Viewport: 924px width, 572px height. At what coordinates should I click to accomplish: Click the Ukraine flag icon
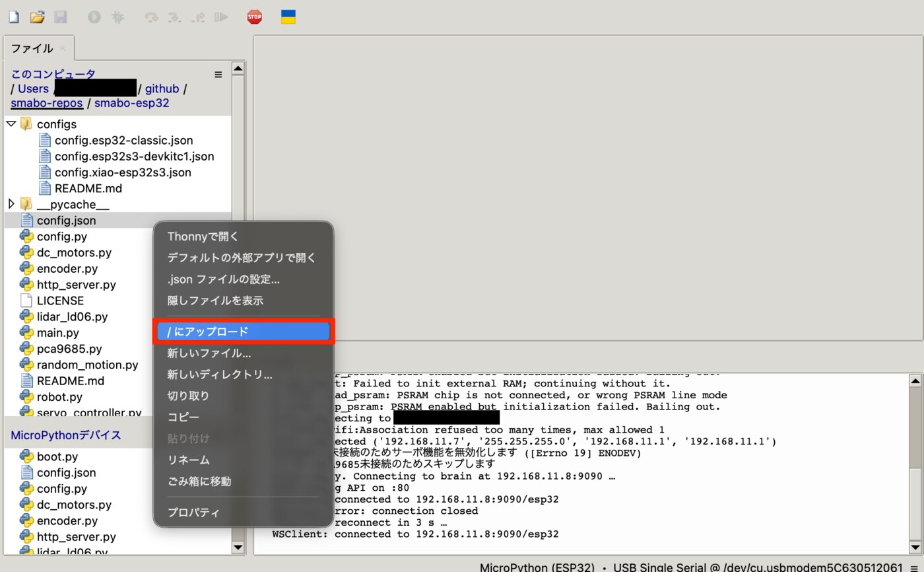coord(288,17)
